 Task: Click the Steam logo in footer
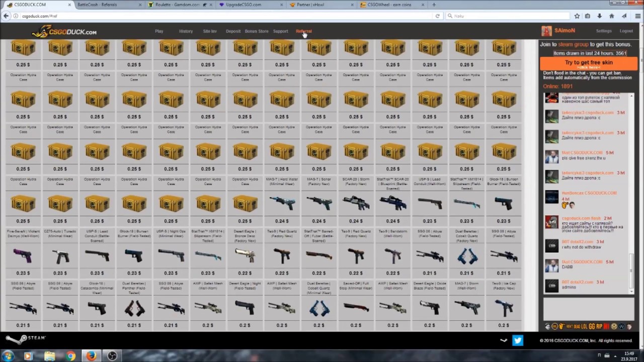point(25,339)
